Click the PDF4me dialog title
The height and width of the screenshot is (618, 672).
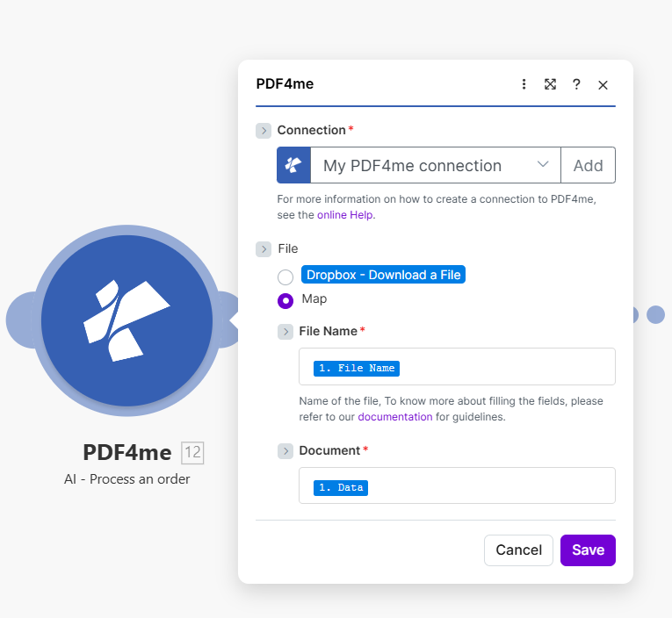[285, 84]
